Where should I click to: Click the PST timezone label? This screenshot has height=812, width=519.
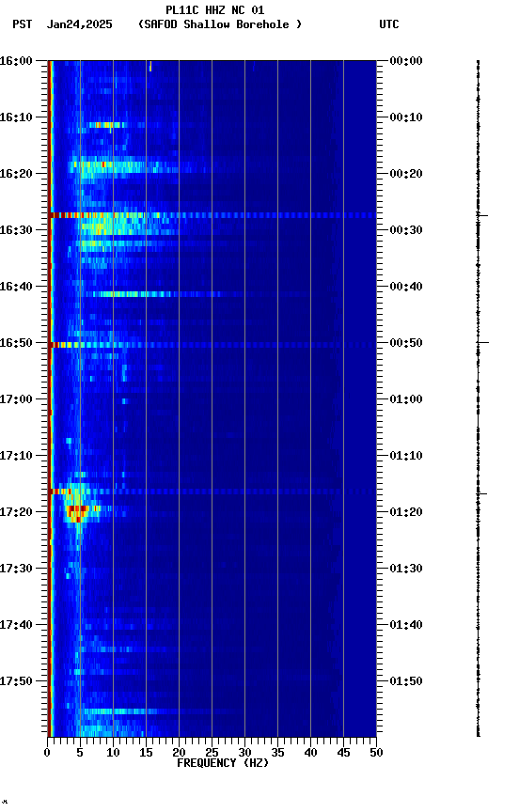point(23,24)
